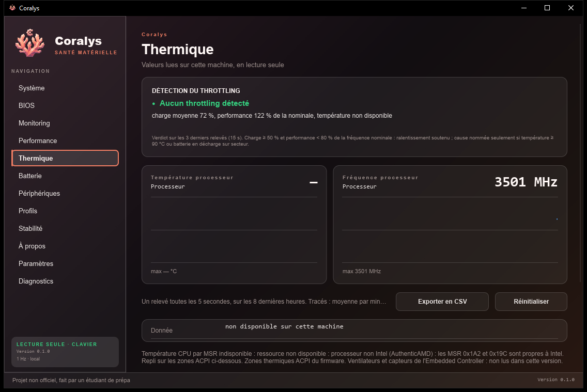
Task: Switch to the Monitoring page
Action: tap(65, 123)
